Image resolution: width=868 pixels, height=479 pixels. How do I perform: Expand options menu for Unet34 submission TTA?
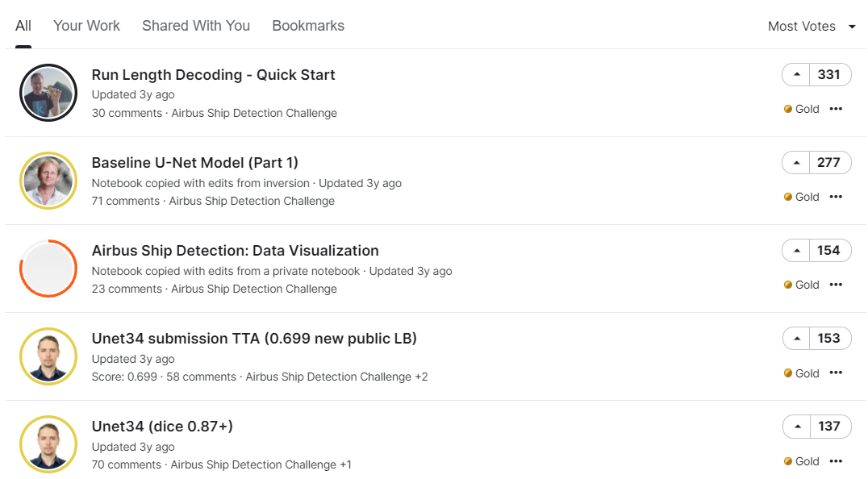(x=836, y=373)
